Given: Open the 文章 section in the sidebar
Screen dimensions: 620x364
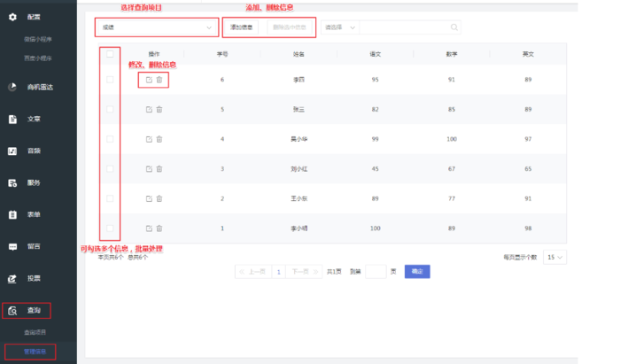Looking at the screenshot, I should [x=33, y=119].
